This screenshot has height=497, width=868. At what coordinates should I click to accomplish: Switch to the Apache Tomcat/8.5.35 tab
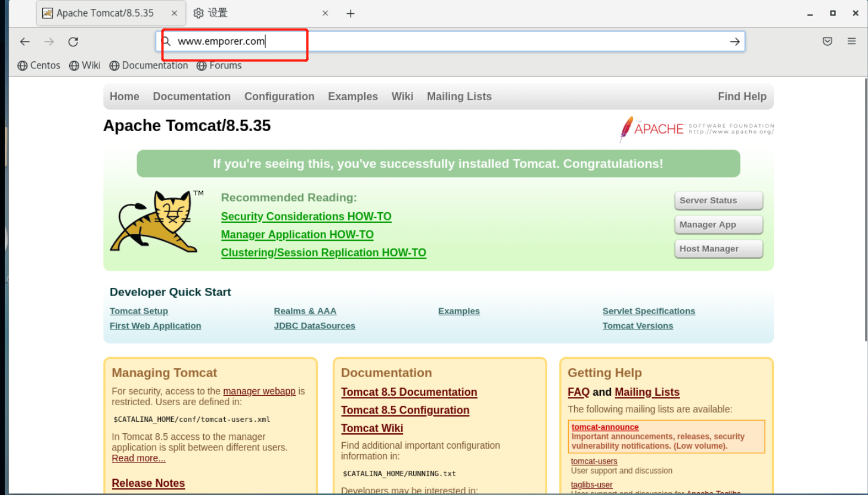click(x=110, y=13)
